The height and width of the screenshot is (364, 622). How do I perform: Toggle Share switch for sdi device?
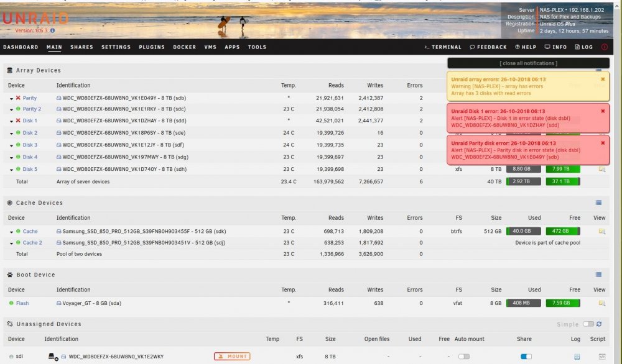(526, 357)
